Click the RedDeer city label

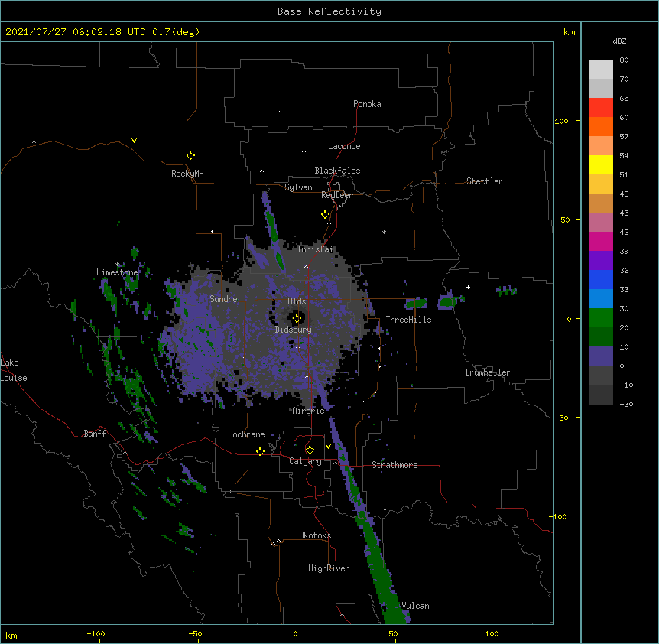click(336, 195)
